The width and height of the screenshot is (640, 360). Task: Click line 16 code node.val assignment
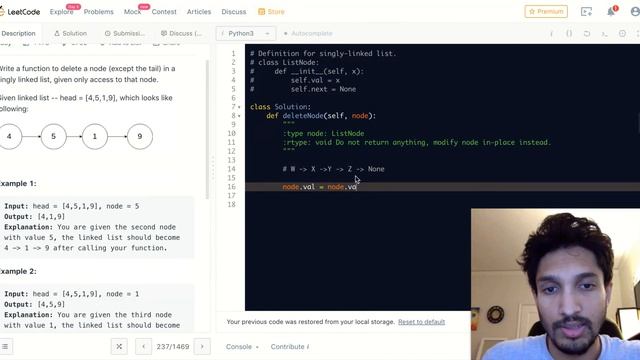coord(320,187)
